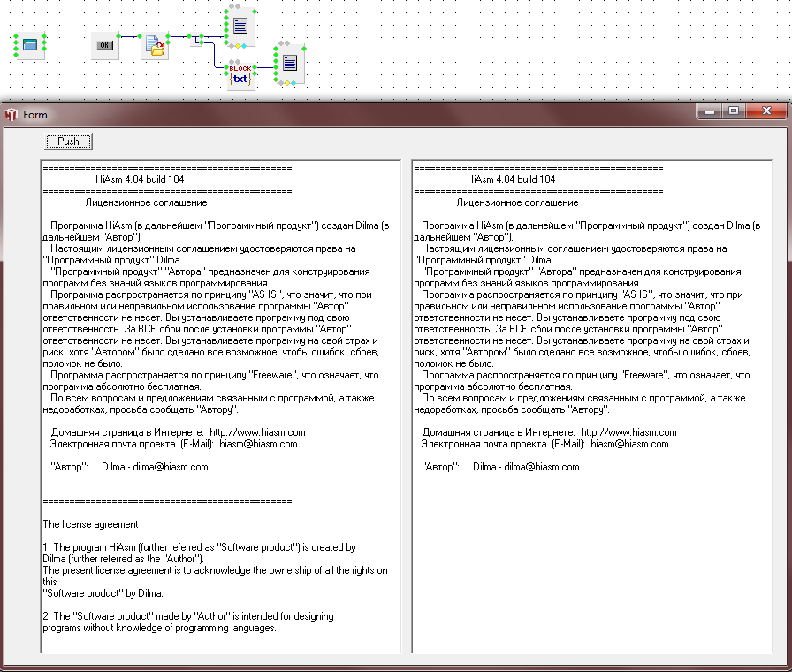Minimize the Form window
This screenshot has height=672, width=792.
pos(710,111)
